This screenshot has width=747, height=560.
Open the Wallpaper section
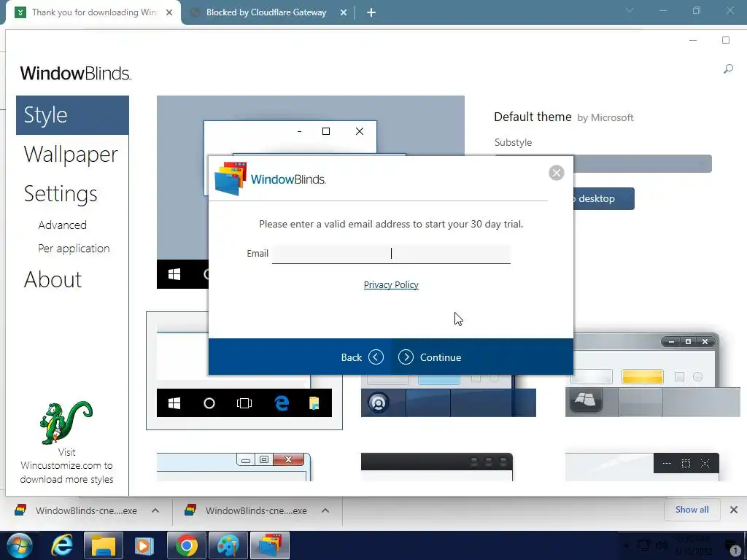(71, 155)
